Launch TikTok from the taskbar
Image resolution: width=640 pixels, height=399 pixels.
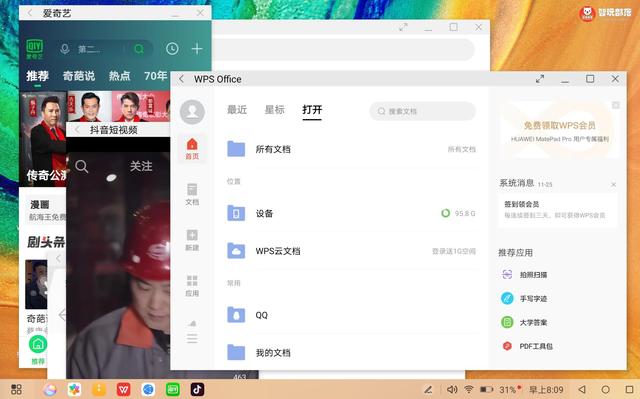click(198, 389)
